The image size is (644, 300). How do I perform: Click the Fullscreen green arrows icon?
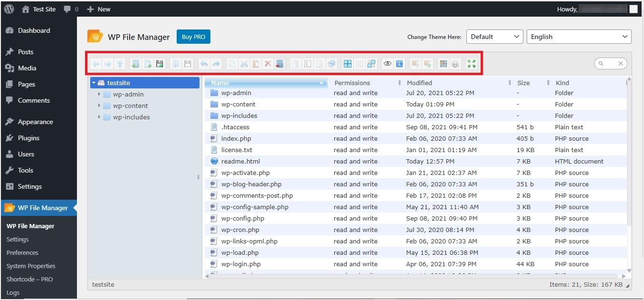click(x=472, y=64)
